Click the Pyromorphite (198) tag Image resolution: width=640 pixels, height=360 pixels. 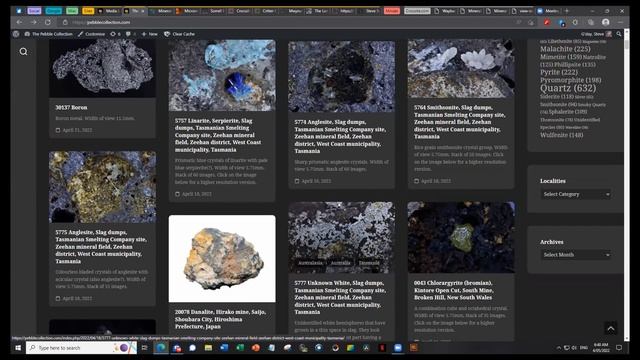(571, 80)
